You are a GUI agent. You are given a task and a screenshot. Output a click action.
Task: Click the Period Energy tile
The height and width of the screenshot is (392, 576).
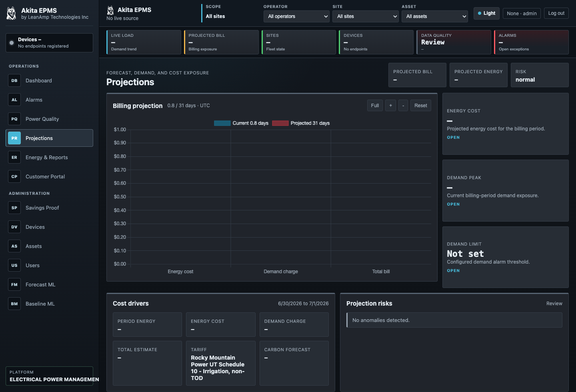(147, 325)
